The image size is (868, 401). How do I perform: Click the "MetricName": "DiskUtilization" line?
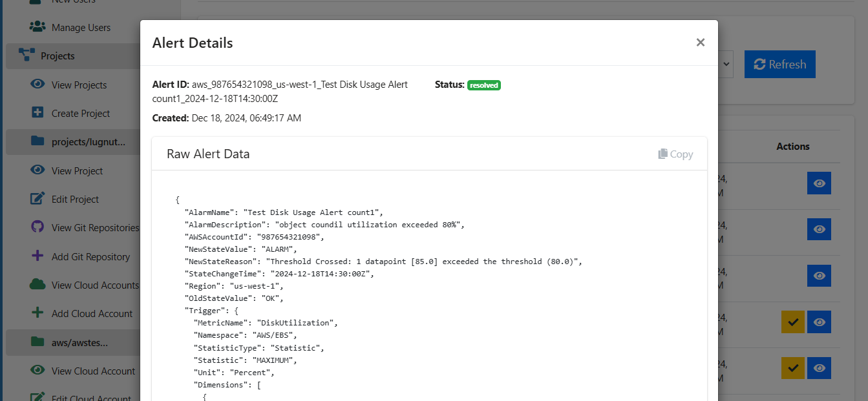tap(266, 323)
